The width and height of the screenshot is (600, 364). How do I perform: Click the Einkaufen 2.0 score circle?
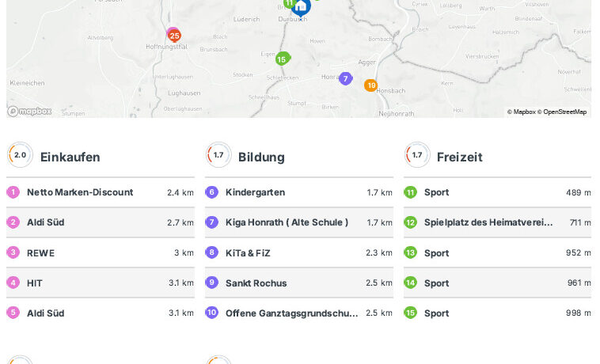[20, 155]
